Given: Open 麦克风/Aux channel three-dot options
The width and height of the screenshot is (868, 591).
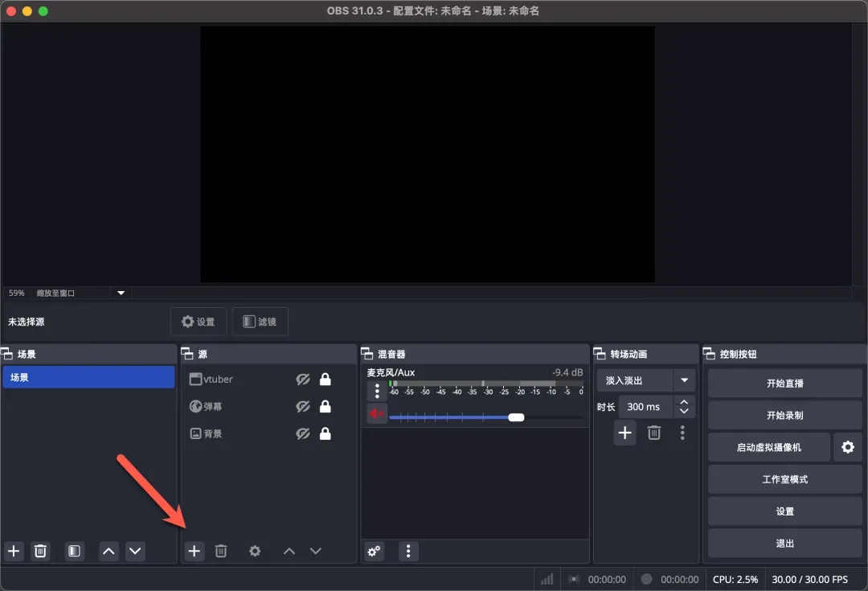Looking at the screenshot, I should (377, 391).
